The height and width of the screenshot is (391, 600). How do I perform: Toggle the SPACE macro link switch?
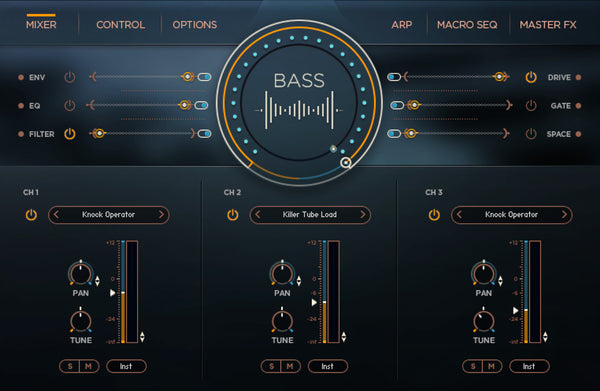coord(394,134)
